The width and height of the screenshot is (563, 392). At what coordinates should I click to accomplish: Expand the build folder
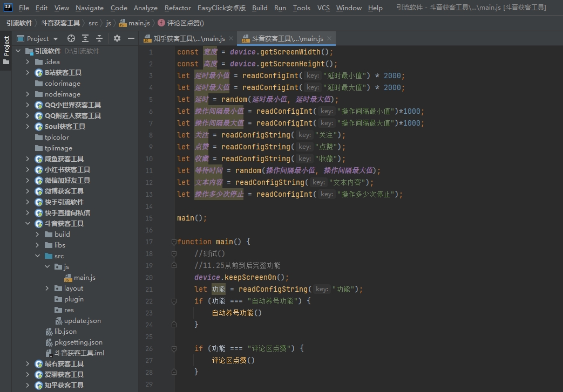pos(37,234)
